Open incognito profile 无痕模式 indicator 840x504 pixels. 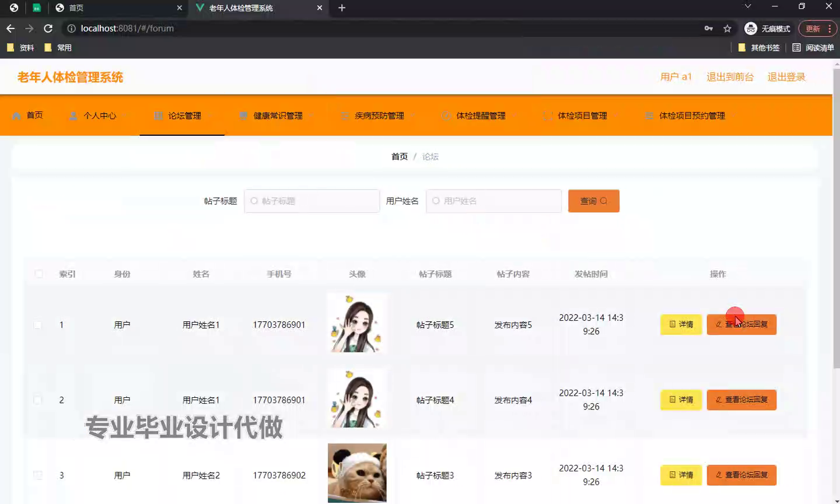767,28
